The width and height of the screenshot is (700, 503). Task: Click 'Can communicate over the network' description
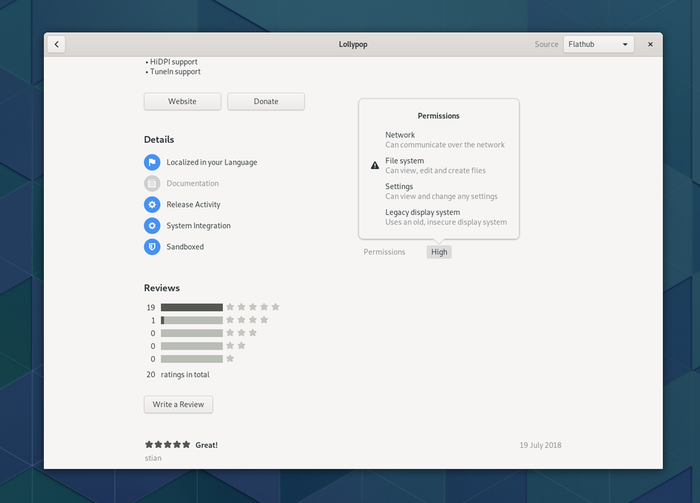click(x=445, y=145)
